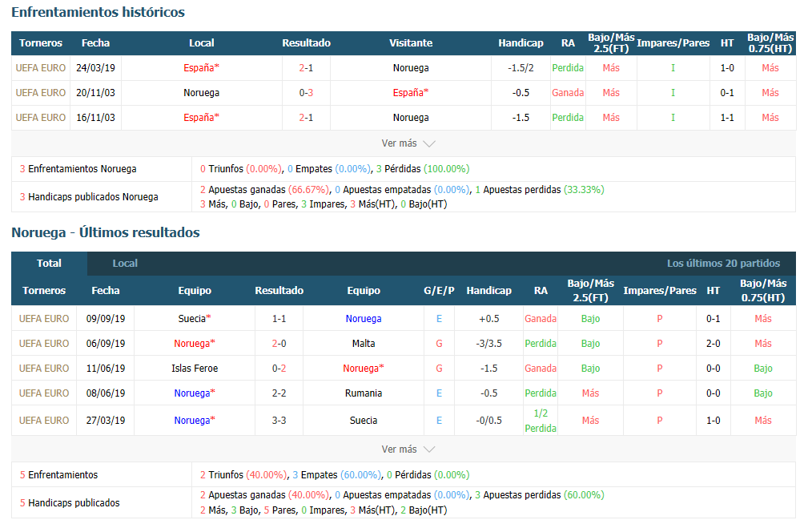Viewport: 812px width, 524px height.
Task: Click result 2-2 of Noruega vs Rumania
Action: [x=279, y=393]
